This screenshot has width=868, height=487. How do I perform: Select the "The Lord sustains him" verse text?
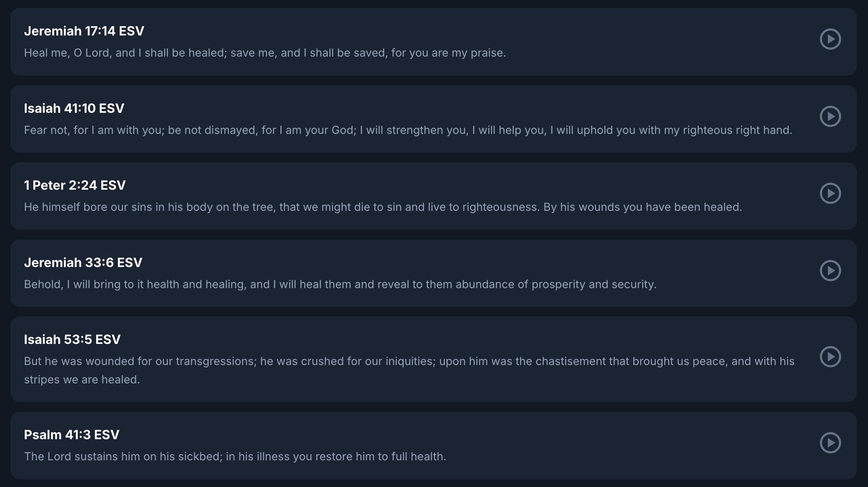point(235,457)
